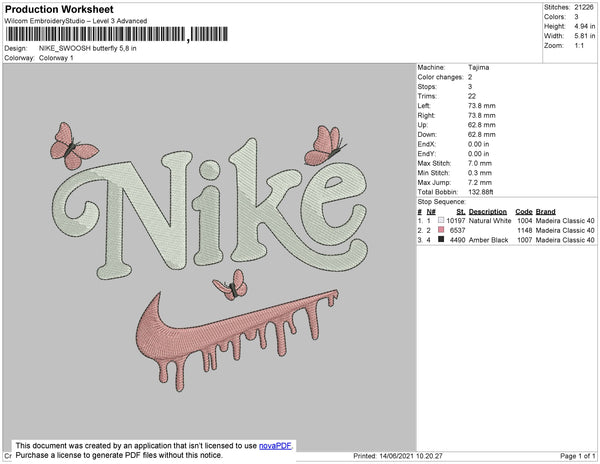Click the 'Code' column header
This screenshot has width=600, height=464.
tap(524, 212)
